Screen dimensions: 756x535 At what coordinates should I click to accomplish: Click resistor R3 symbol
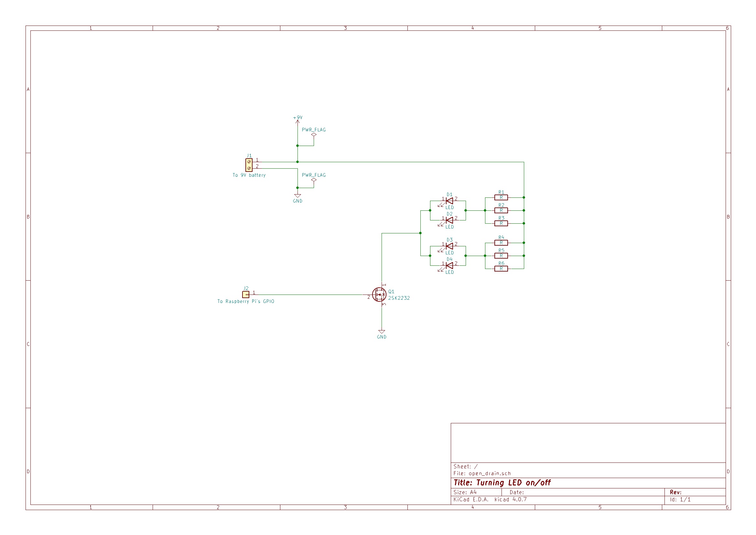point(501,224)
